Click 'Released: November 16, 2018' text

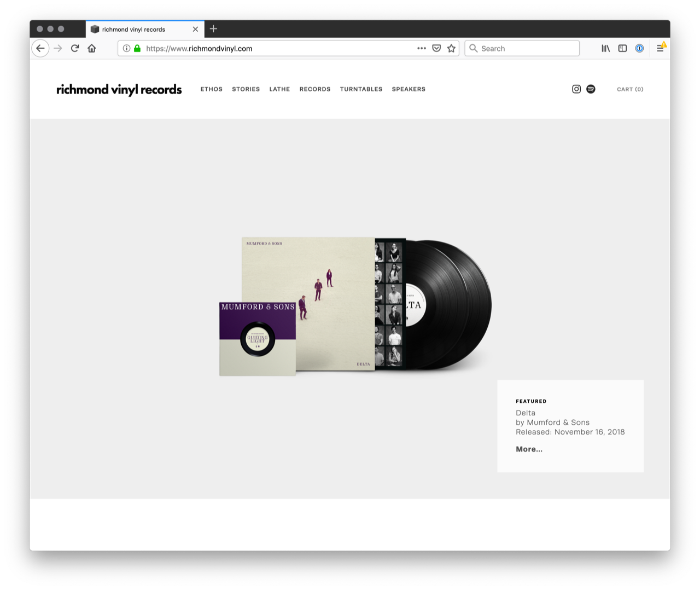[570, 432]
